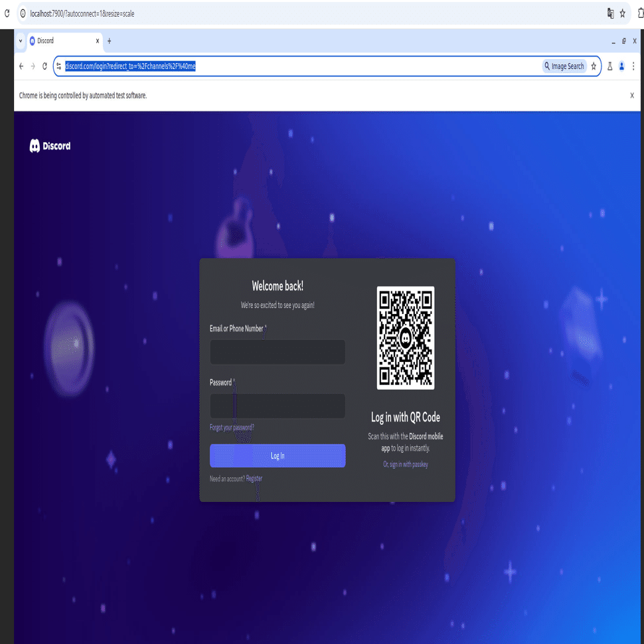644x644 pixels.
Task: Open the three-dot Chrome menu
Action: point(633,66)
